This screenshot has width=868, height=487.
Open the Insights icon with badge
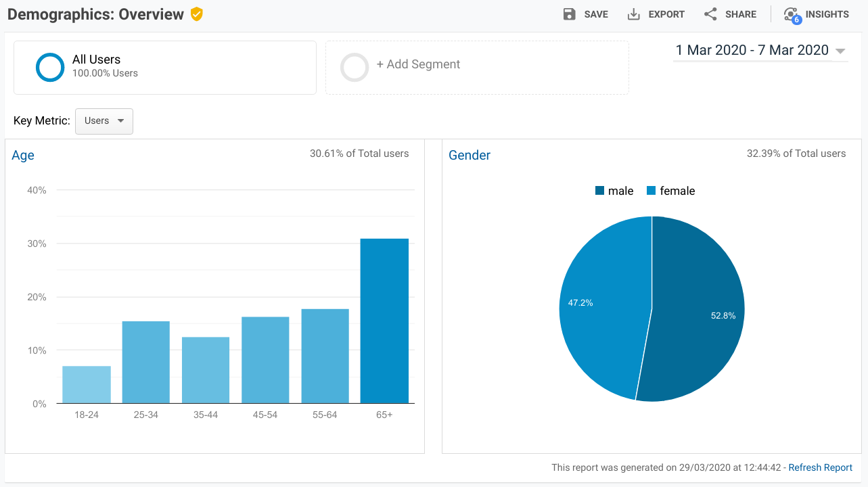(792, 16)
